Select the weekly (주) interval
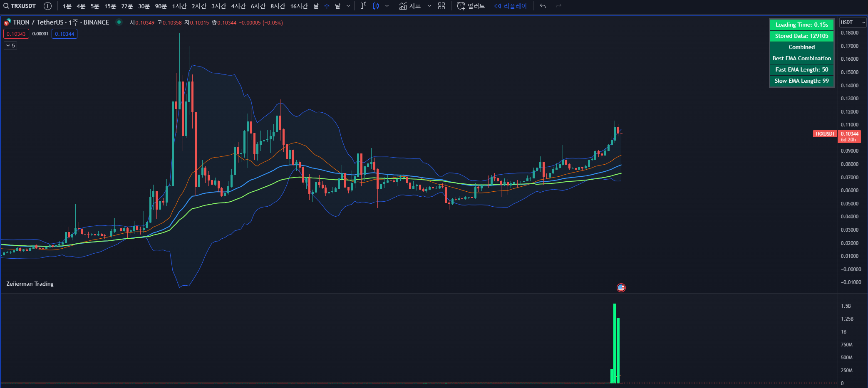 [x=327, y=6]
